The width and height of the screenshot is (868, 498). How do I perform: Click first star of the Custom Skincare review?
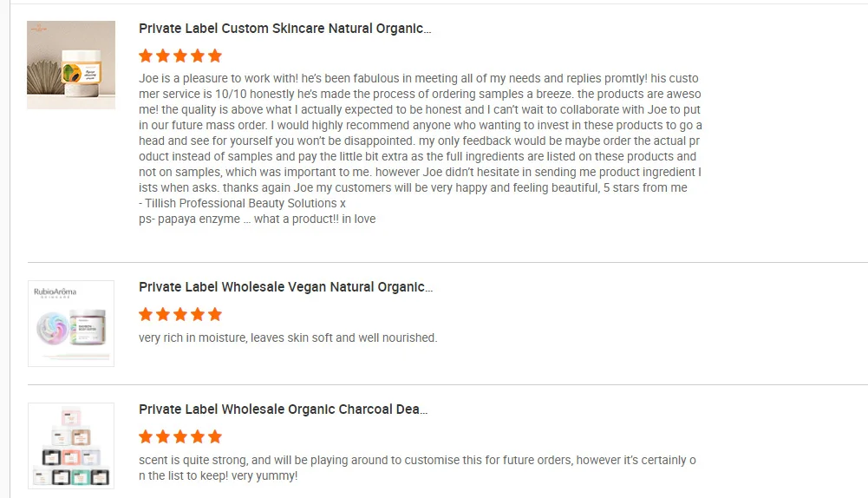[x=146, y=56]
